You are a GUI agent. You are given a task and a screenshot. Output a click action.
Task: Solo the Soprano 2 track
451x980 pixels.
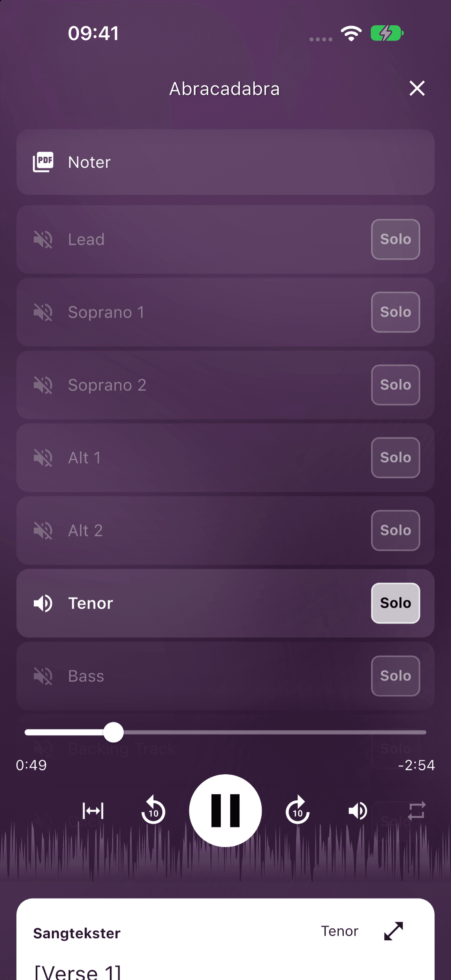[x=395, y=385]
